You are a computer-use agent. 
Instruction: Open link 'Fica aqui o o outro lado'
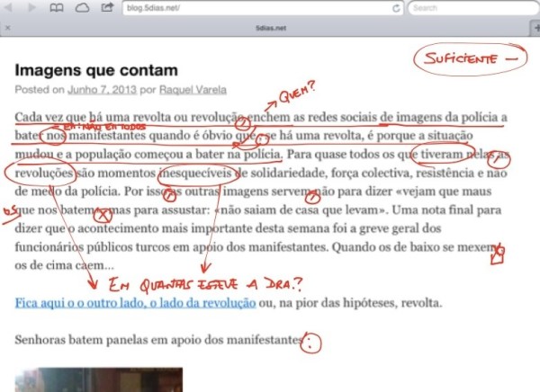pyautogui.click(x=135, y=303)
